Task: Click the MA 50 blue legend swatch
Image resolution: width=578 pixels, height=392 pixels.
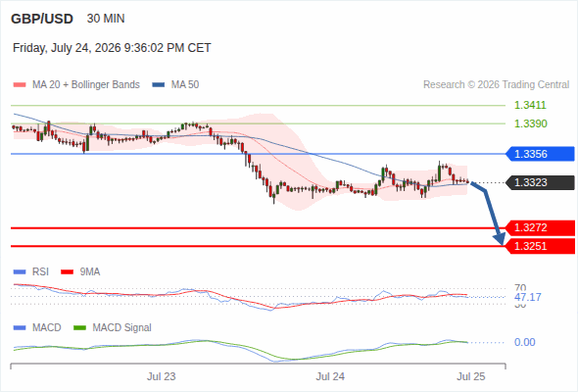Action: 158,85
